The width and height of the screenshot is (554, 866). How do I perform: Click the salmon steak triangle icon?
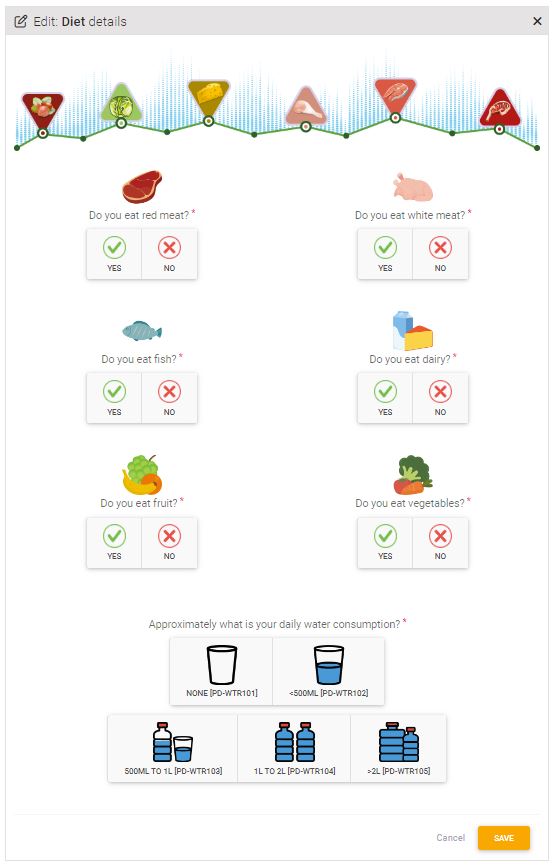[x=395, y=94]
